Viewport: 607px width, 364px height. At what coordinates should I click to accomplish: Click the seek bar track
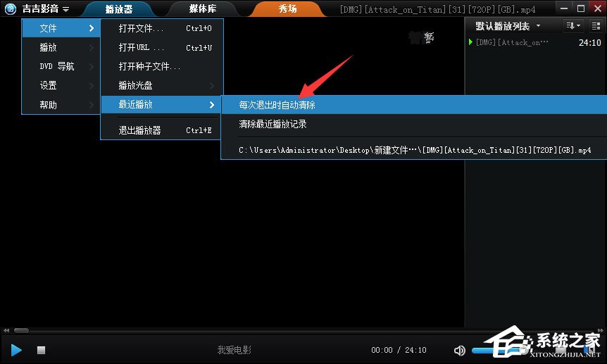point(306,330)
